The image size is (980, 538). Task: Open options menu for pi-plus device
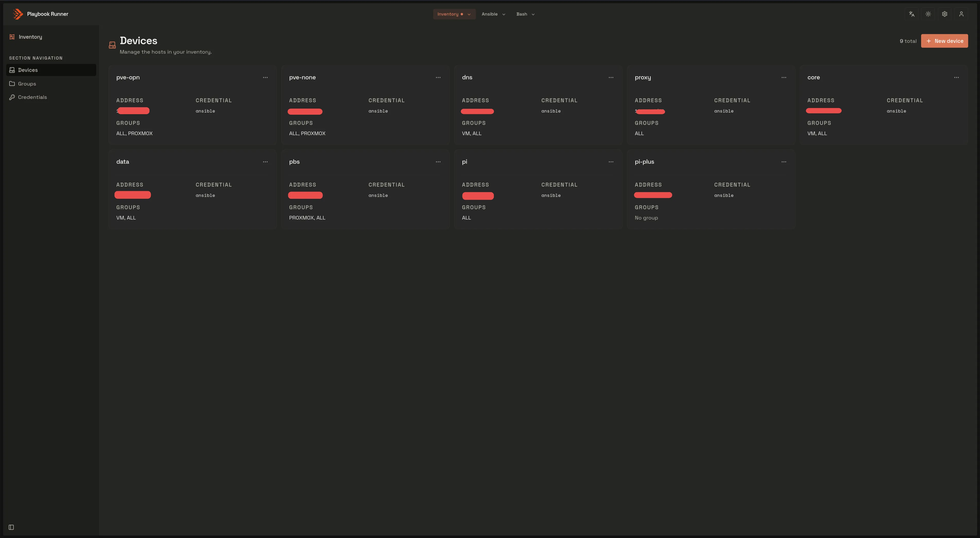(x=784, y=162)
